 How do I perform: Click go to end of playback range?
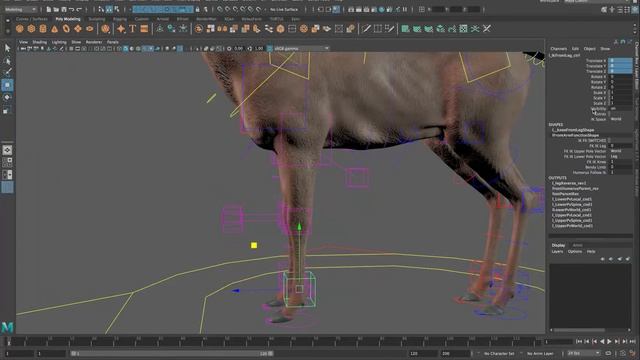click(632, 341)
